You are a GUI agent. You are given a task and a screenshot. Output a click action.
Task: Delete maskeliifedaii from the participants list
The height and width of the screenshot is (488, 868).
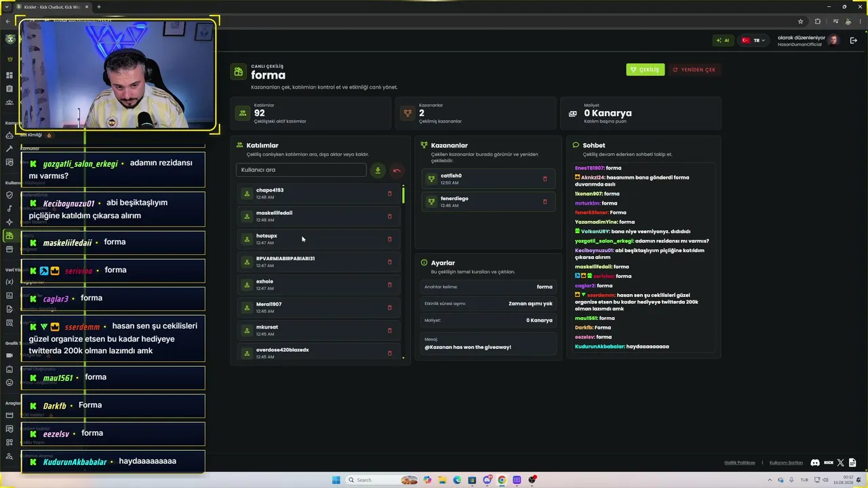tap(389, 217)
